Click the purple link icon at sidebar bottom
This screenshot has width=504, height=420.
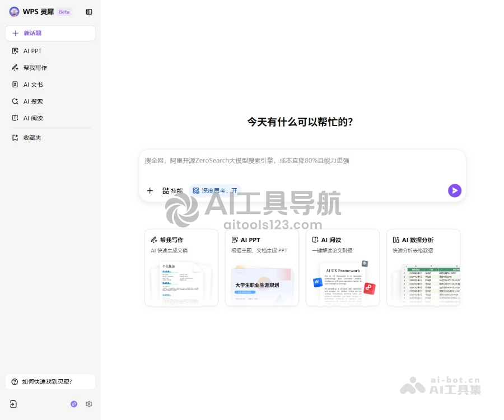pos(74,404)
